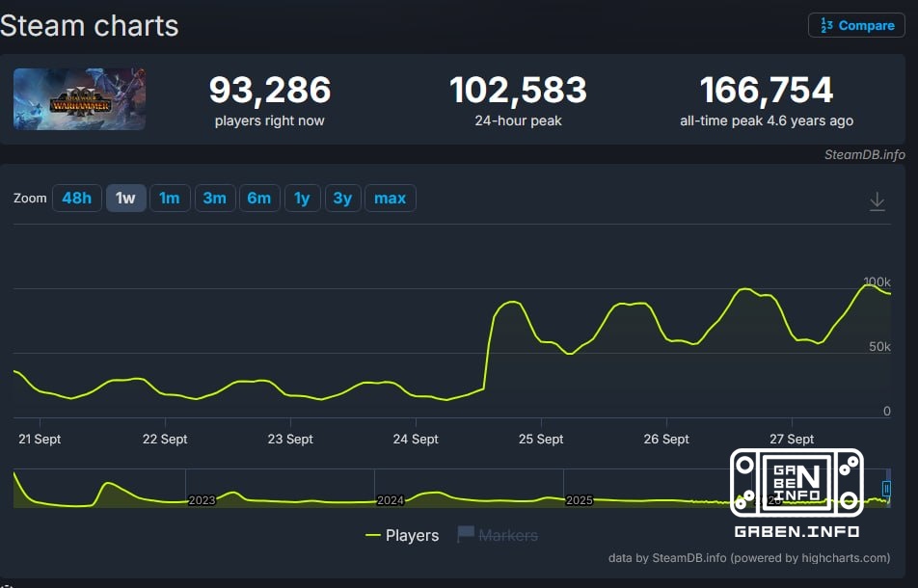918x588 pixels.
Task: Show the 3y zoom range
Action: pyautogui.click(x=342, y=199)
